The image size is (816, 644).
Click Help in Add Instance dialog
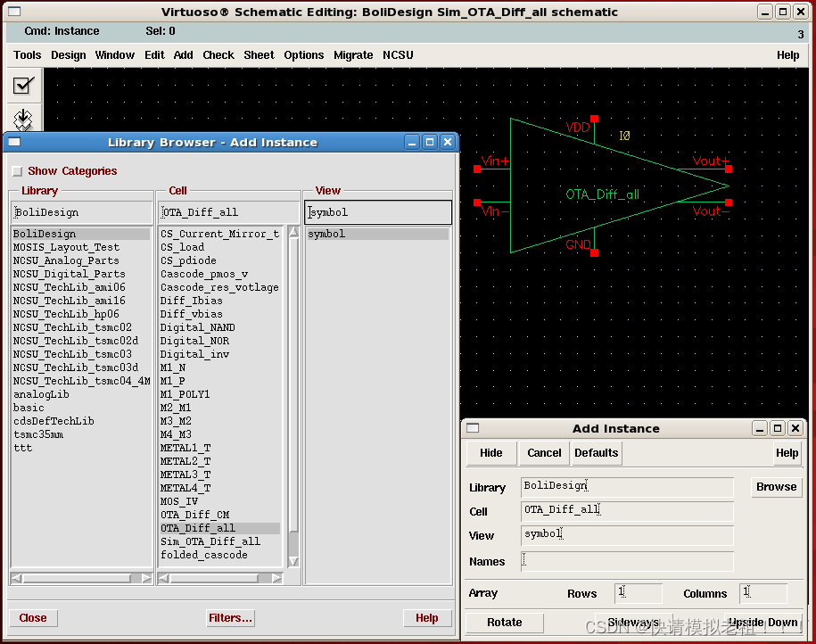pyautogui.click(x=787, y=453)
